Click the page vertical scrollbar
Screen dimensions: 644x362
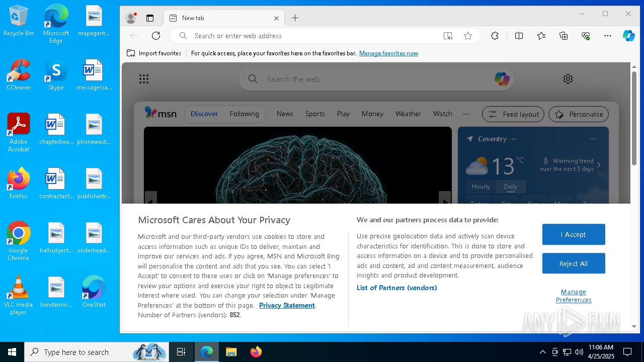[x=634, y=118]
